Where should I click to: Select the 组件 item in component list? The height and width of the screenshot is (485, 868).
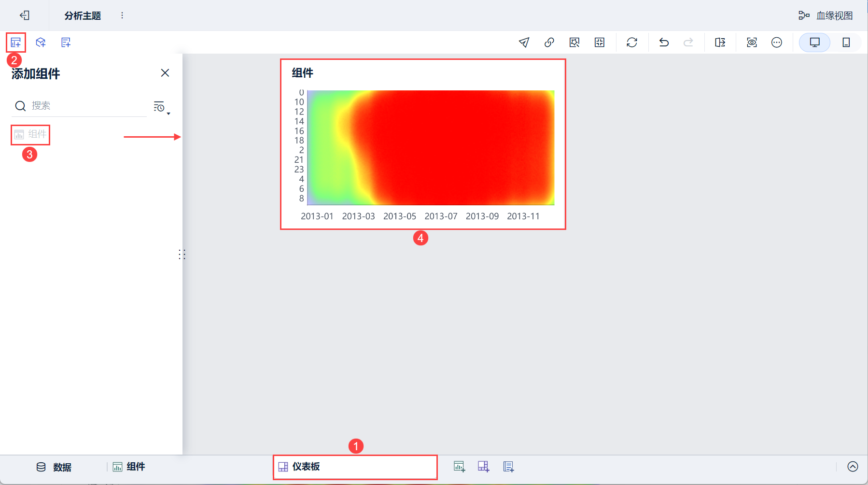pos(30,134)
